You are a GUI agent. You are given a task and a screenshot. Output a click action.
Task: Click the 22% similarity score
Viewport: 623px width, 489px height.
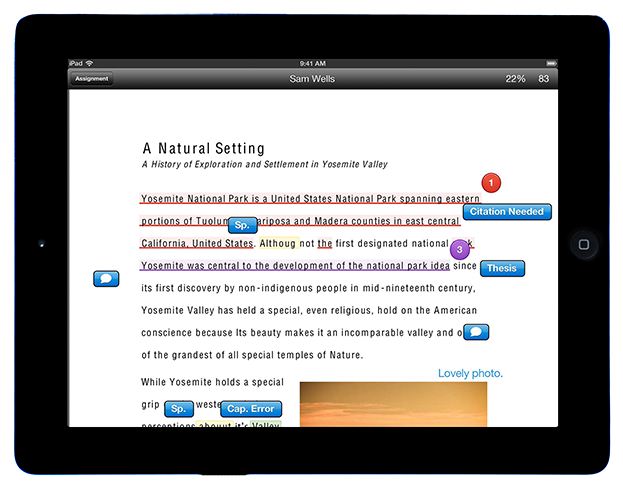515,78
